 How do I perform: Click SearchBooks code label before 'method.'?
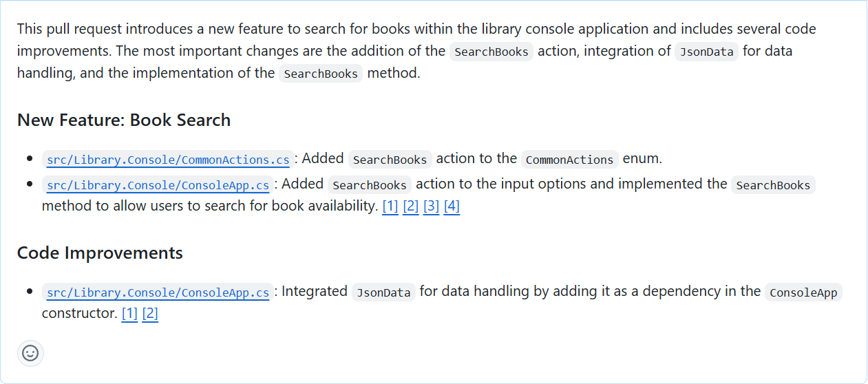point(321,74)
